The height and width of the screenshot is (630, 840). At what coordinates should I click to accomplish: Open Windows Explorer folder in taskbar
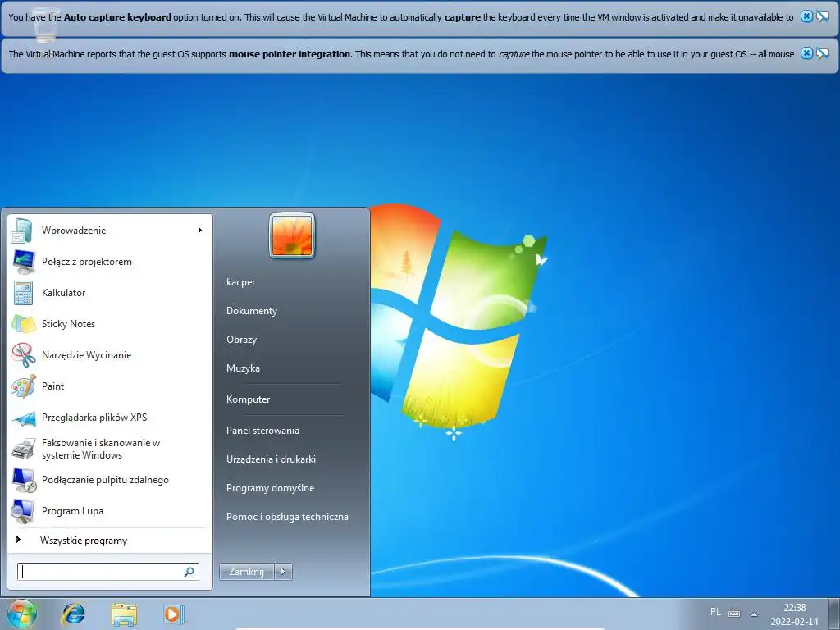pos(124,614)
